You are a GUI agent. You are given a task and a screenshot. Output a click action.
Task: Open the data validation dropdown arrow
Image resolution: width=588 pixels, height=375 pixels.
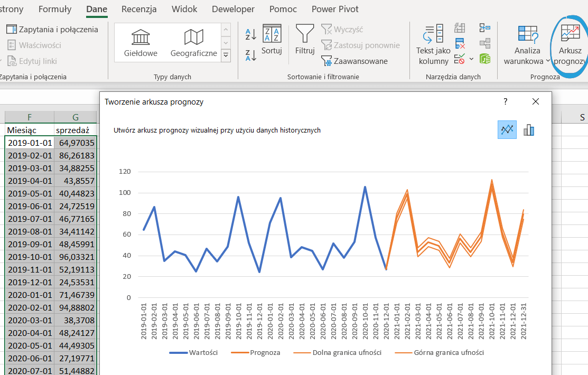point(471,58)
